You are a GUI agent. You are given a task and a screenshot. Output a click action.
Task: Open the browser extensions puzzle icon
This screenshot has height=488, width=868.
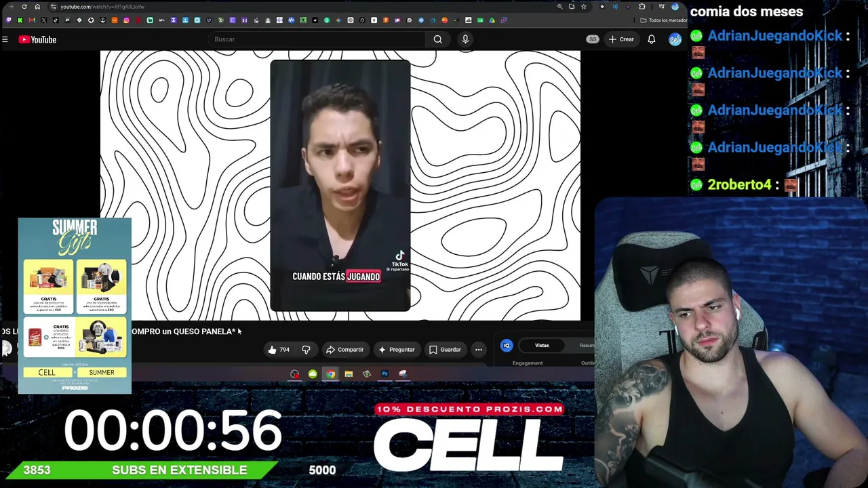pyautogui.click(x=642, y=7)
